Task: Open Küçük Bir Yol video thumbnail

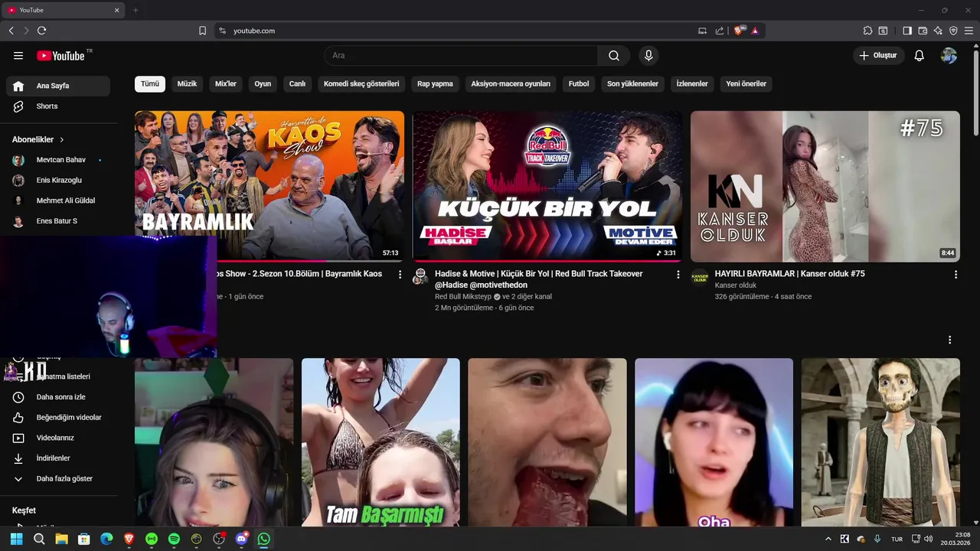Action: (x=547, y=186)
